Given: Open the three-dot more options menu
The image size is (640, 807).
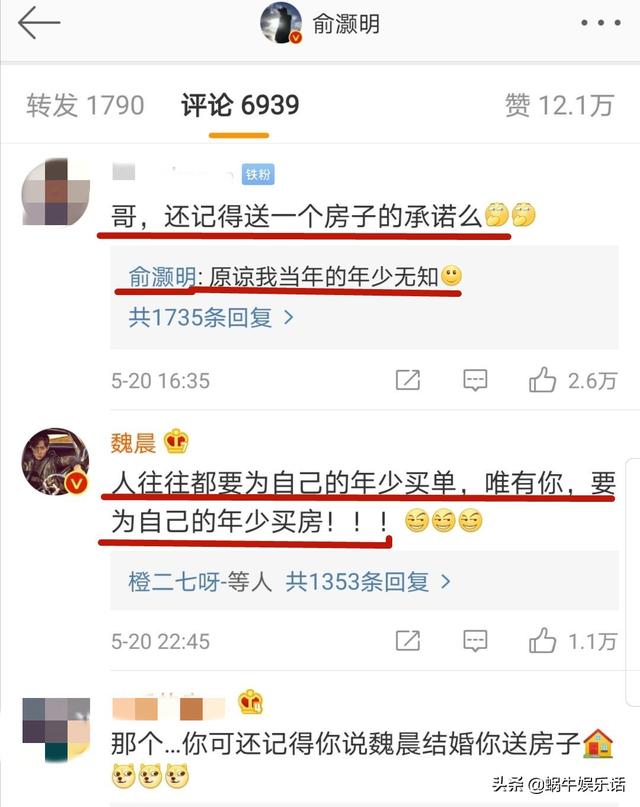Looking at the screenshot, I should [600, 23].
